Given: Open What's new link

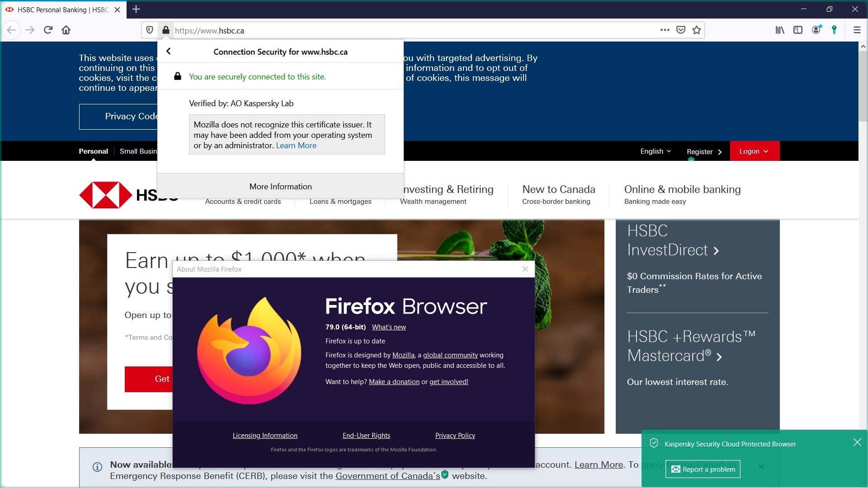Looking at the screenshot, I should [x=389, y=327].
